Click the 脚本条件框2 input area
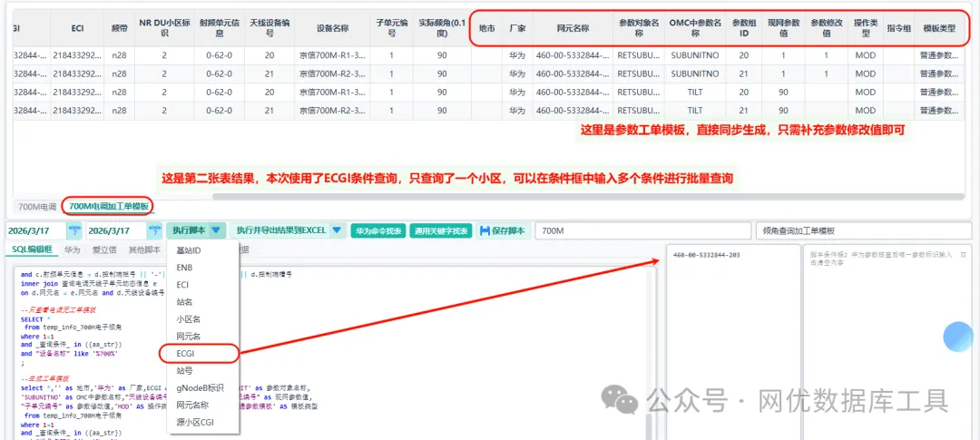 click(x=887, y=341)
